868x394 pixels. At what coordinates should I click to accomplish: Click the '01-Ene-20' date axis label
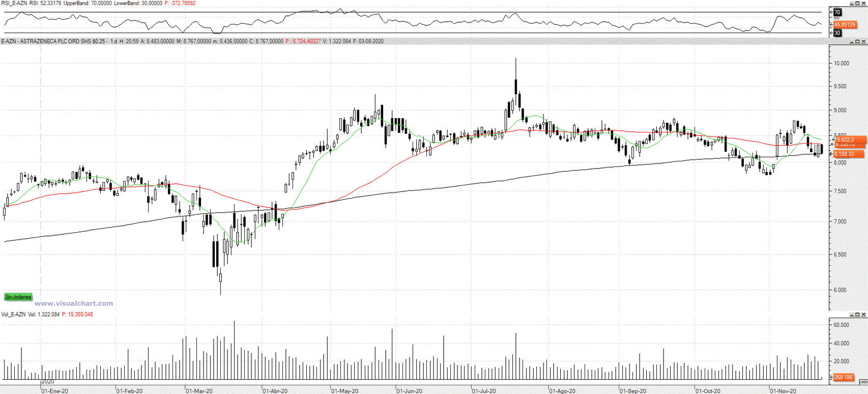click(54, 391)
